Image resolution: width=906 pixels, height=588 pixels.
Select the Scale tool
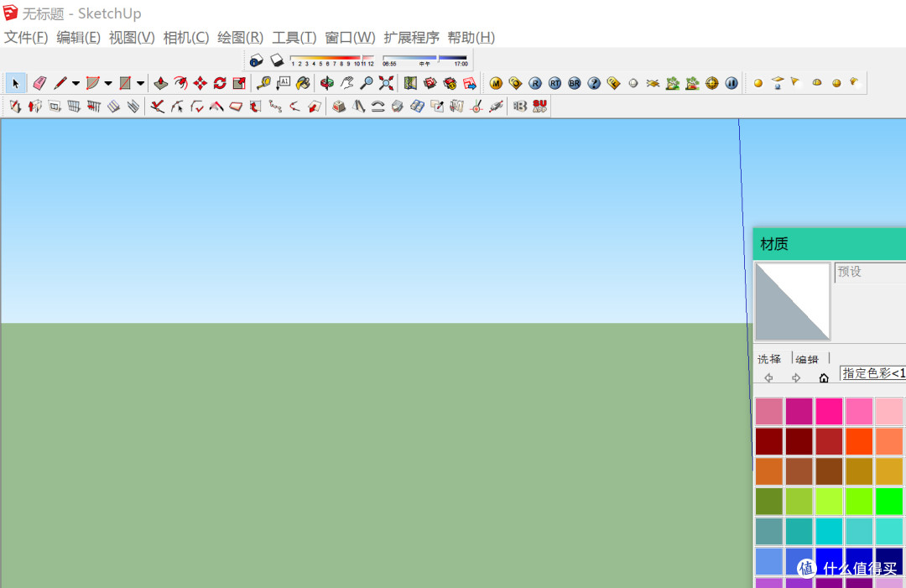coord(239,83)
